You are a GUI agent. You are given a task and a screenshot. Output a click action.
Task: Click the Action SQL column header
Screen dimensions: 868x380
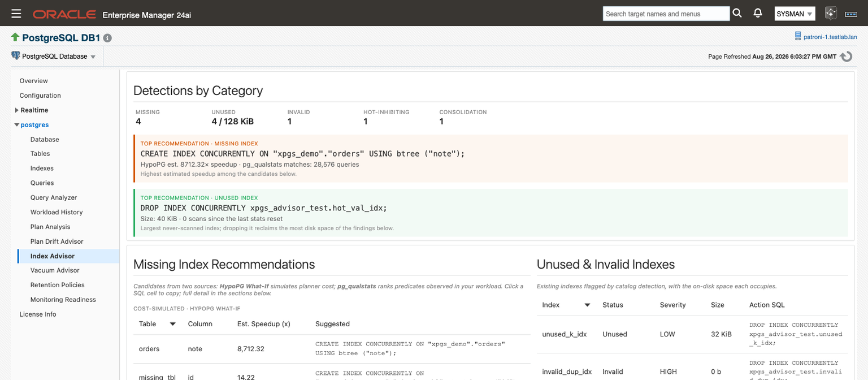(x=767, y=305)
